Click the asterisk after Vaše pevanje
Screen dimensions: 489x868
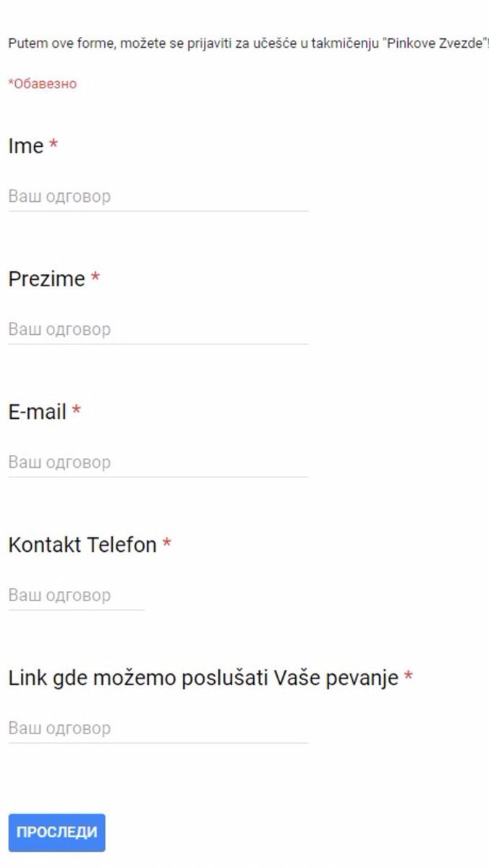(408, 676)
